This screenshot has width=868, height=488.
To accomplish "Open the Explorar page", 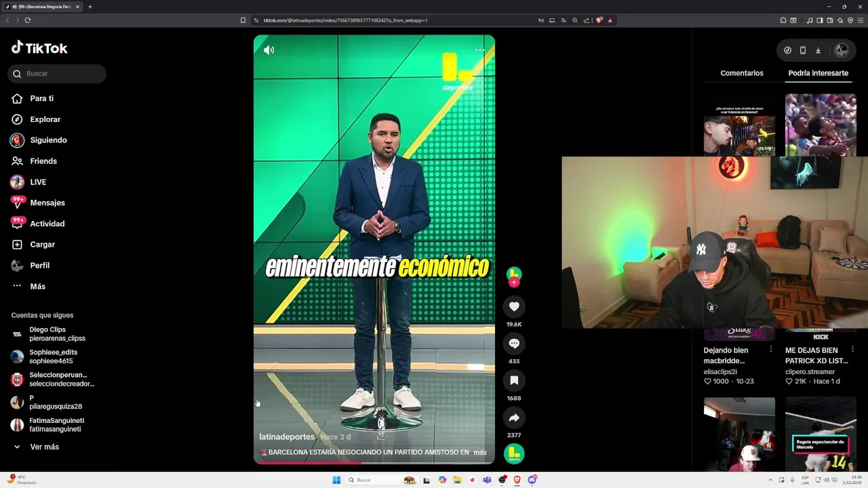I will 36,119.
